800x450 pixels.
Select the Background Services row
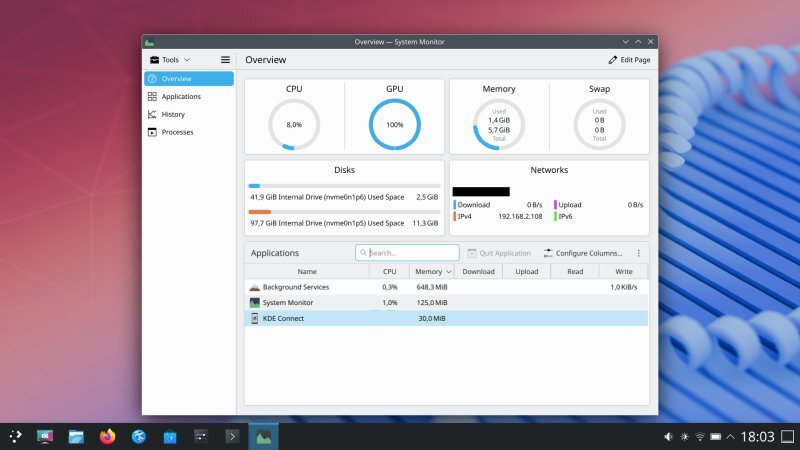446,287
